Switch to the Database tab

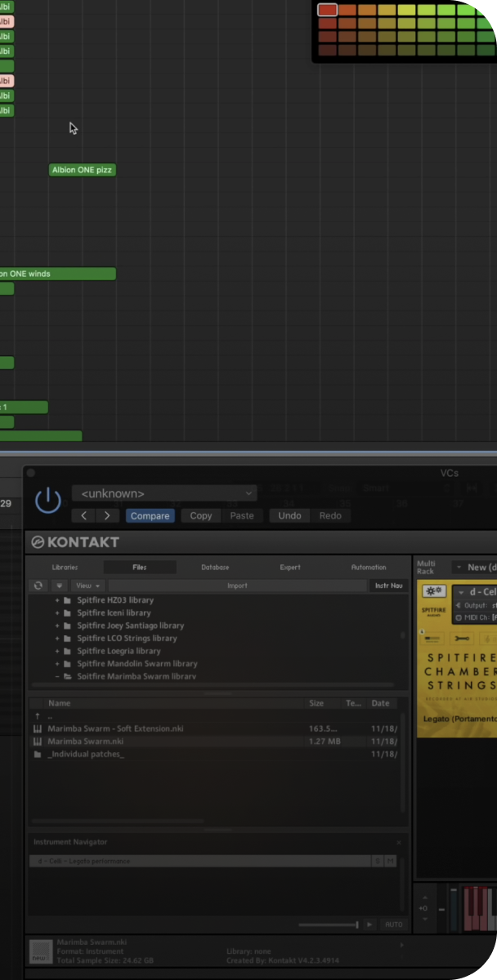(x=215, y=567)
